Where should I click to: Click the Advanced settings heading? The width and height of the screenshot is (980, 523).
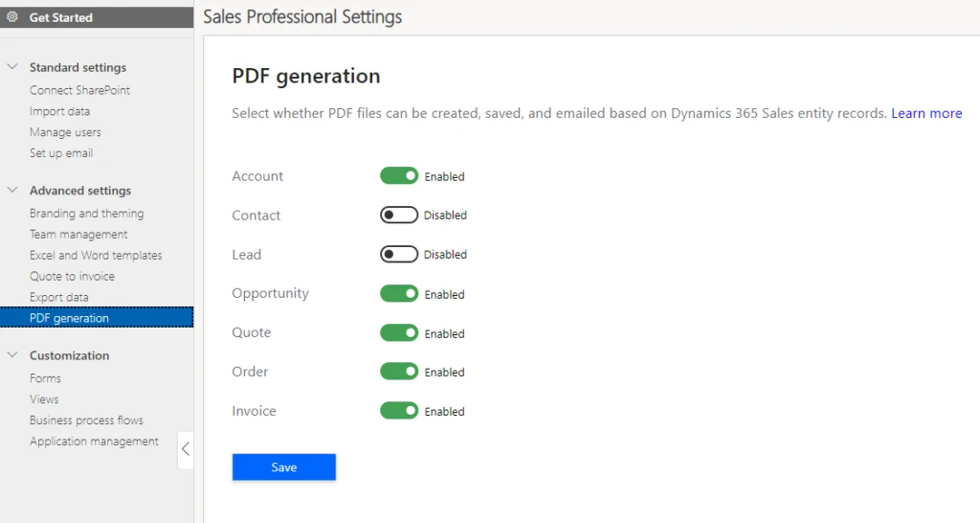point(80,191)
